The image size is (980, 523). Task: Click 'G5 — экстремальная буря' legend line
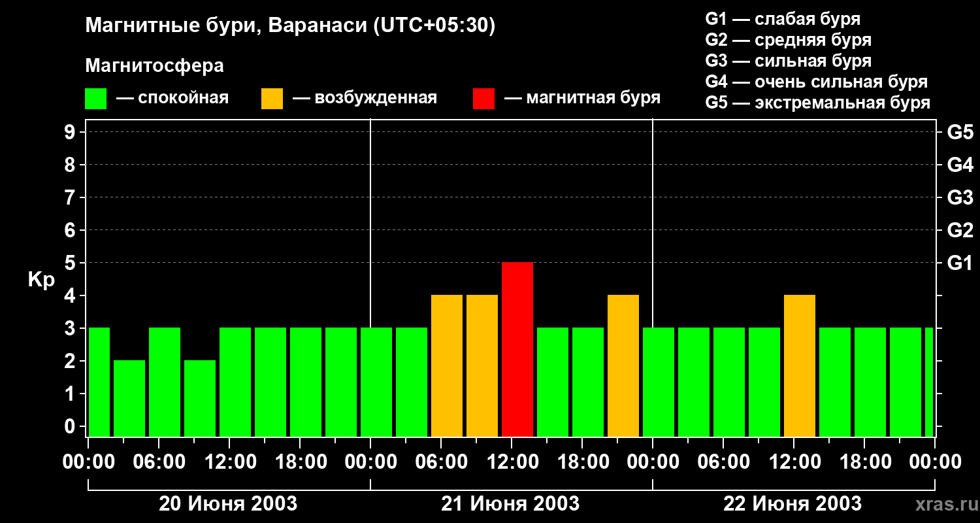(x=818, y=103)
